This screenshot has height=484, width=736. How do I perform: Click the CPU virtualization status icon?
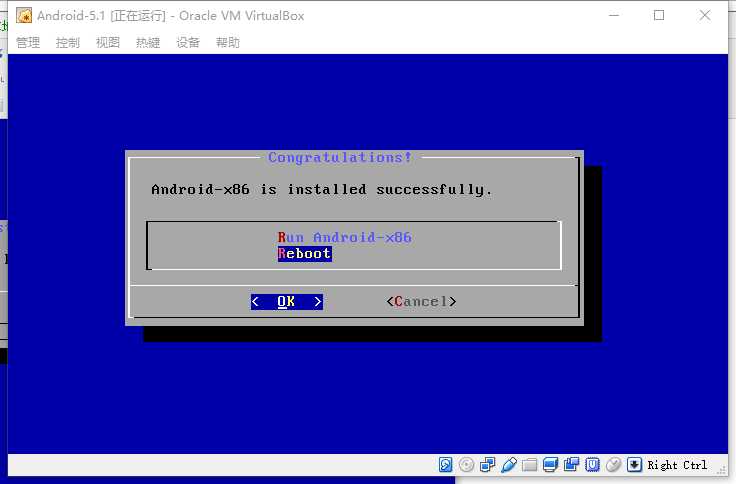click(592, 465)
